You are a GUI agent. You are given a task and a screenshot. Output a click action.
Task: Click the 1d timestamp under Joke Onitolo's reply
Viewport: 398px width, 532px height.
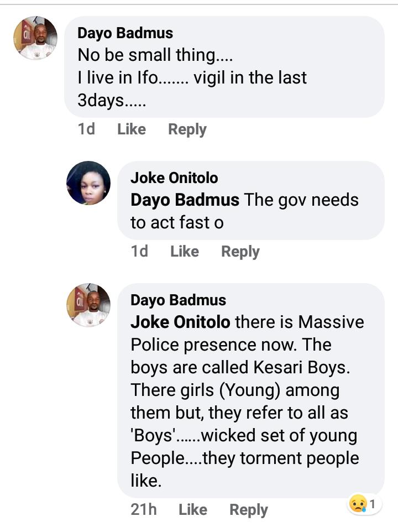pyautogui.click(x=139, y=252)
